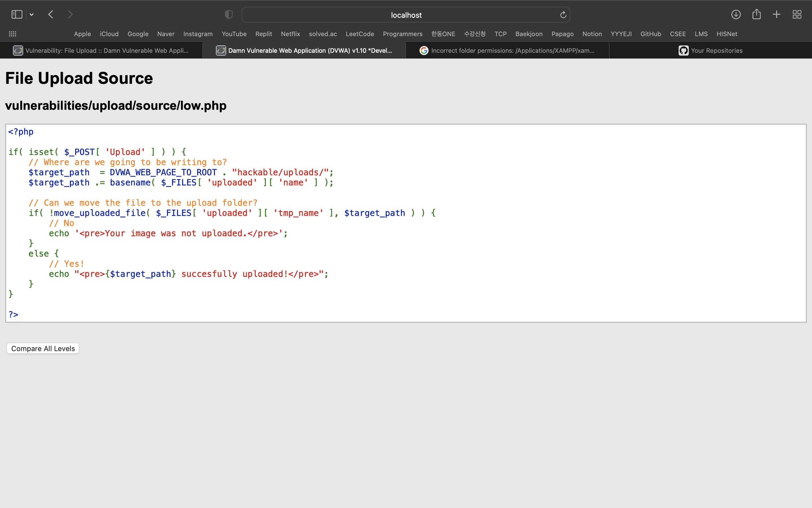Open the Share menu

(x=756, y=14)
